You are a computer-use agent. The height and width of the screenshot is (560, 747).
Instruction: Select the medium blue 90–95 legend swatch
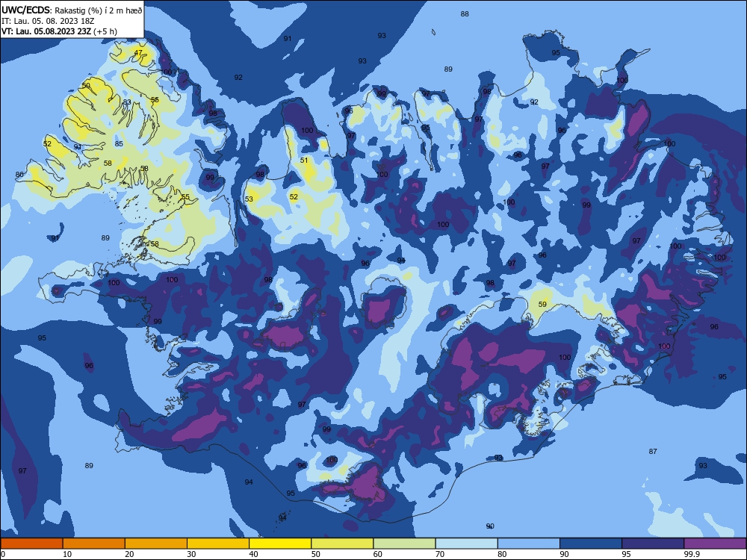point(591,544)
